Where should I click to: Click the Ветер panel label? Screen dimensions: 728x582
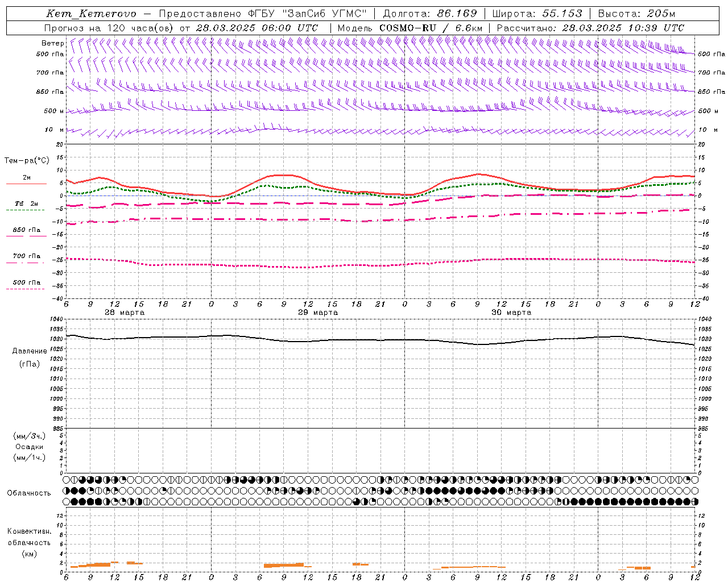(53, 43)
